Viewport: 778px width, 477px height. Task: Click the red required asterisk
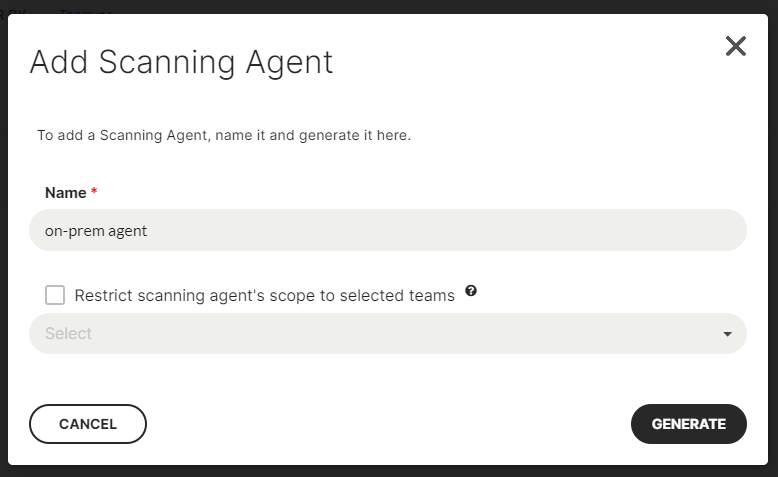[94, 191]
